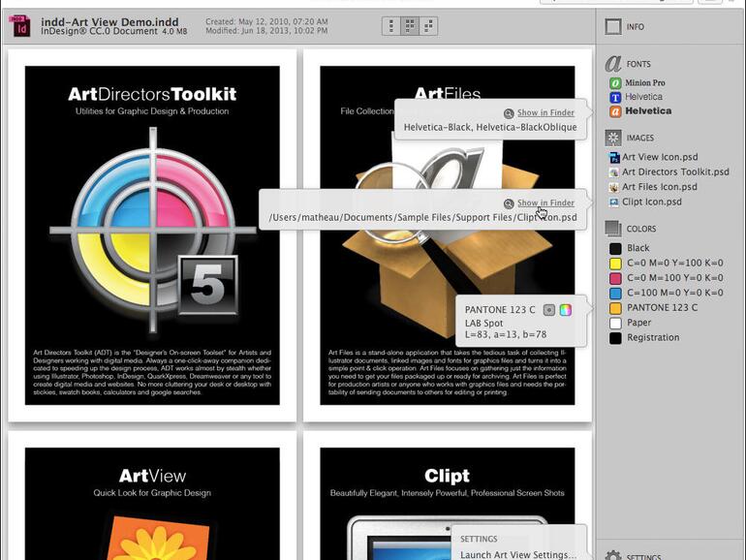Image resolution: width=746 pixels, height=560 pixels.
Task: Click the Helvetica-Black, Helvetica-BlackOblique text
Action: (x=490, y=128)
